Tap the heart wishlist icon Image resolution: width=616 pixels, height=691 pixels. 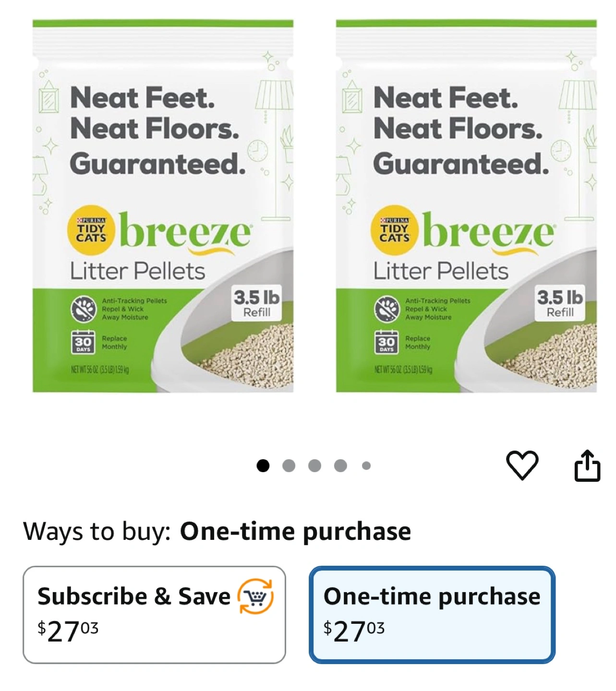522,465
